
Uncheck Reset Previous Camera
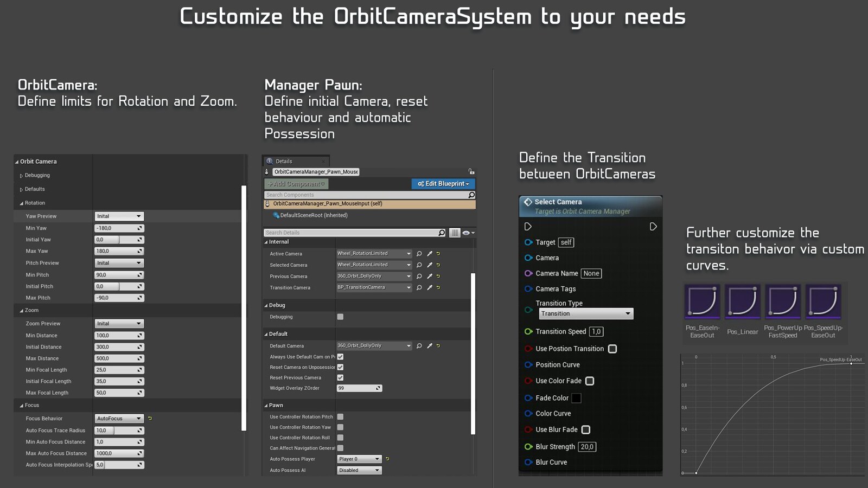340,378
